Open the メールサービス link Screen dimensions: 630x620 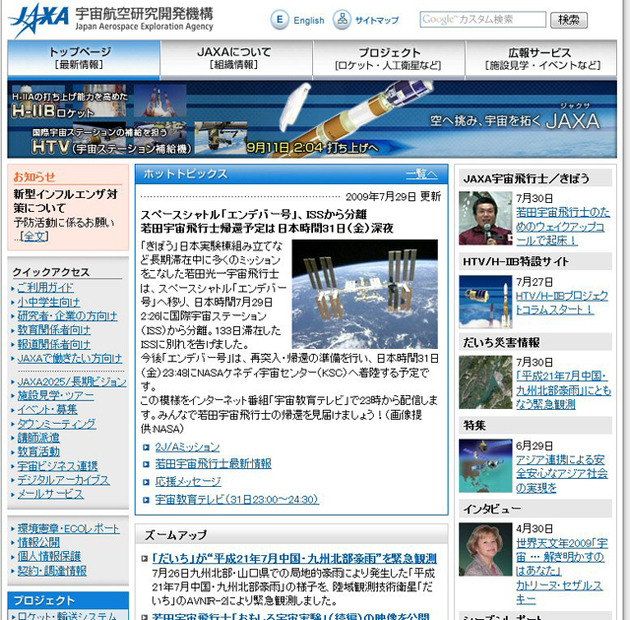click(x=51, y=494)
